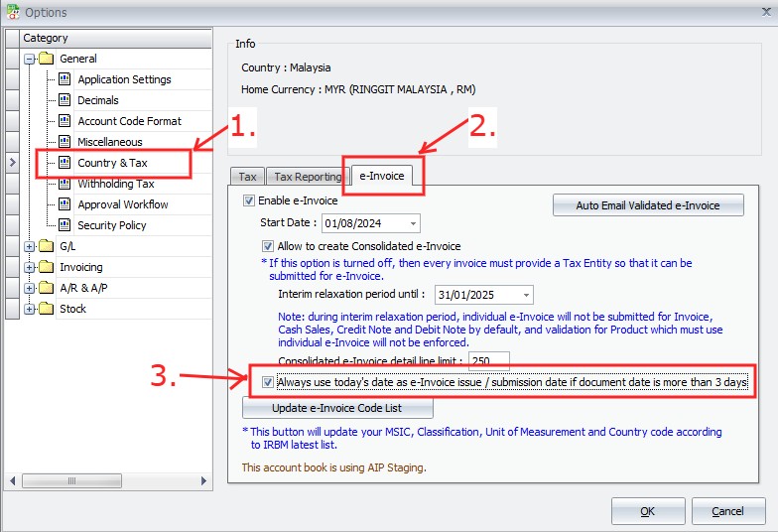Click the Application Settings item icon

65,79
